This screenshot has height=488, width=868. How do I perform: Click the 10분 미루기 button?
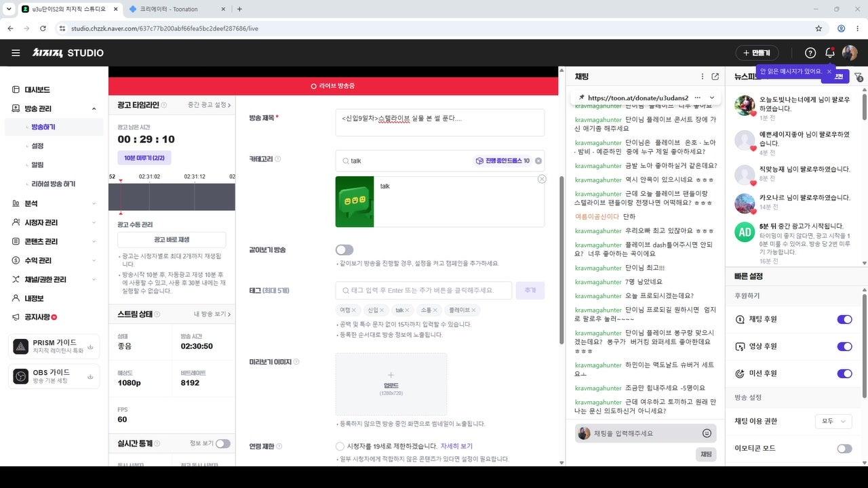(144, 157)
